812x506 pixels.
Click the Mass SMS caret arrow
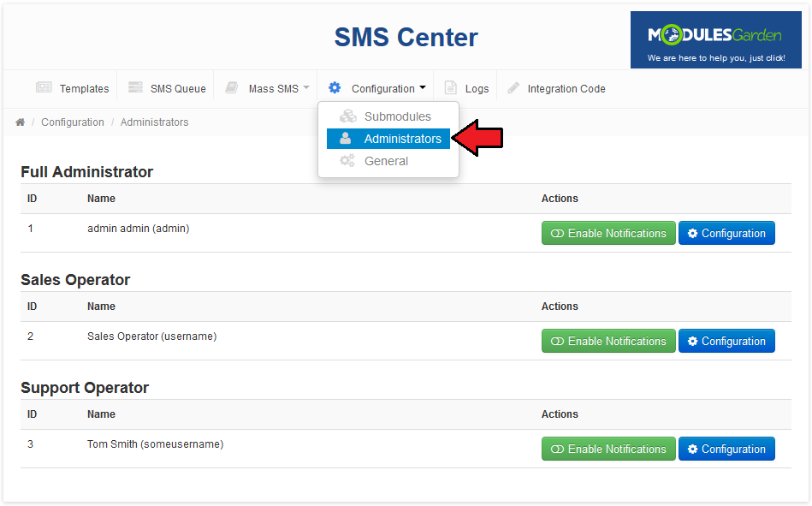pyautogui.click(x=306, y=87)
